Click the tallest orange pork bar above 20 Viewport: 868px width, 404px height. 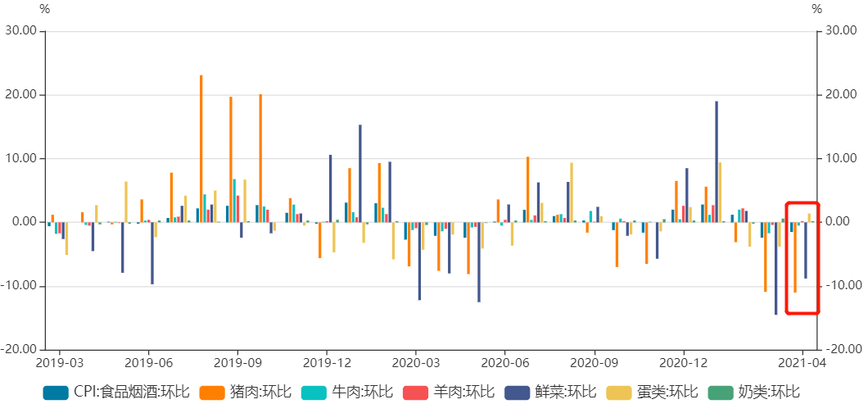click(201, 148)
